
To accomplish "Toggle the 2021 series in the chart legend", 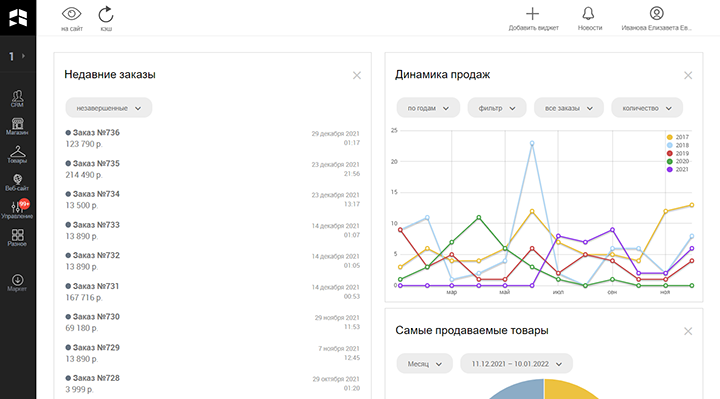I will tap(678, 169).
